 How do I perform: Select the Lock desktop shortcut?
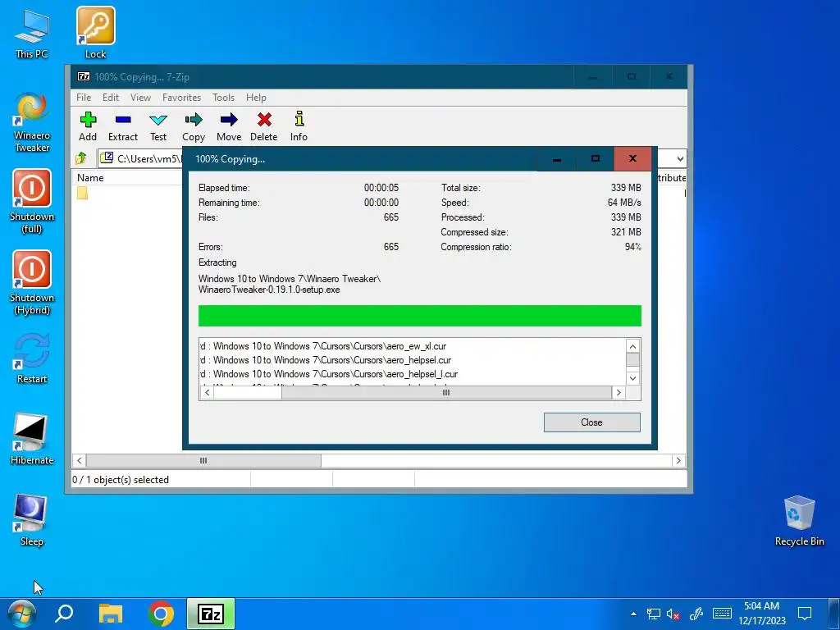pyautogui.click(x=95, y=32)
